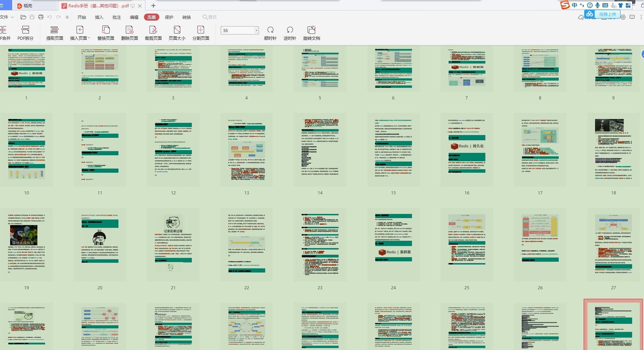Click the Baidu cloud 拖拽上传 upload icon
Viewport: 644px width, 350px height.
(590, 14)
